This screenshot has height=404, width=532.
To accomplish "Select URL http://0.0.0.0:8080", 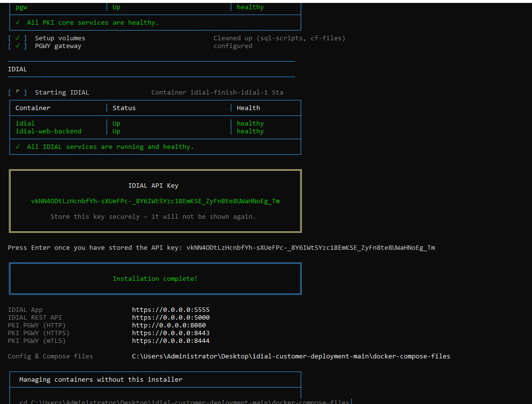I will click(x=168, y=325).
